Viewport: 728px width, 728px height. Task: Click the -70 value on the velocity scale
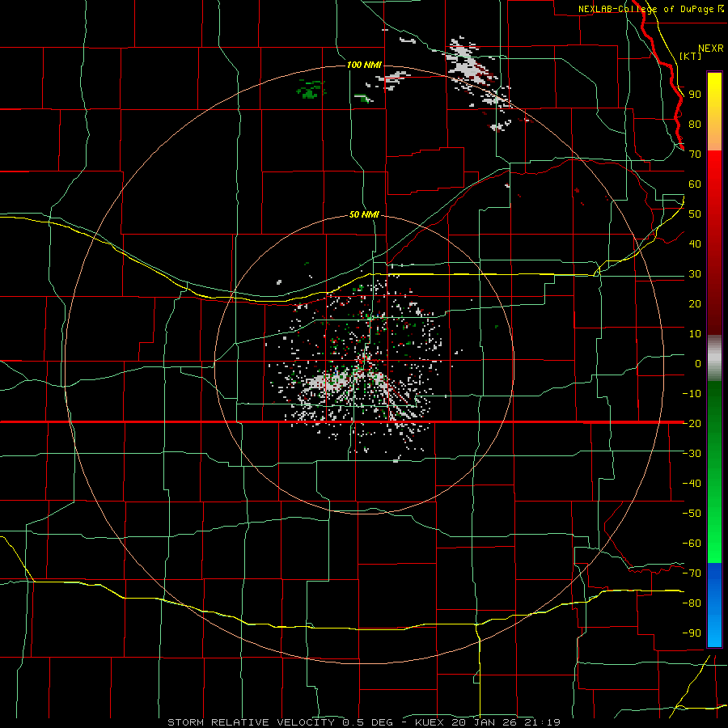(692, 573)
